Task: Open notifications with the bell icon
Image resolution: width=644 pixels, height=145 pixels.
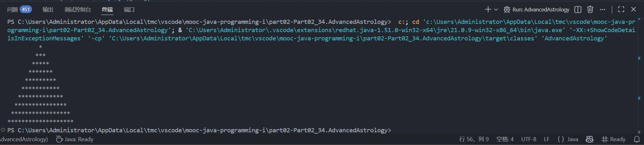Action: click(x=637, y=139)
